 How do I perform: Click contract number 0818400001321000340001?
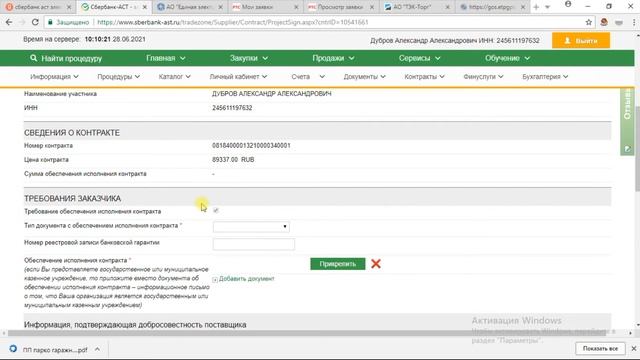pyautogui.click(x=251, y=146)
